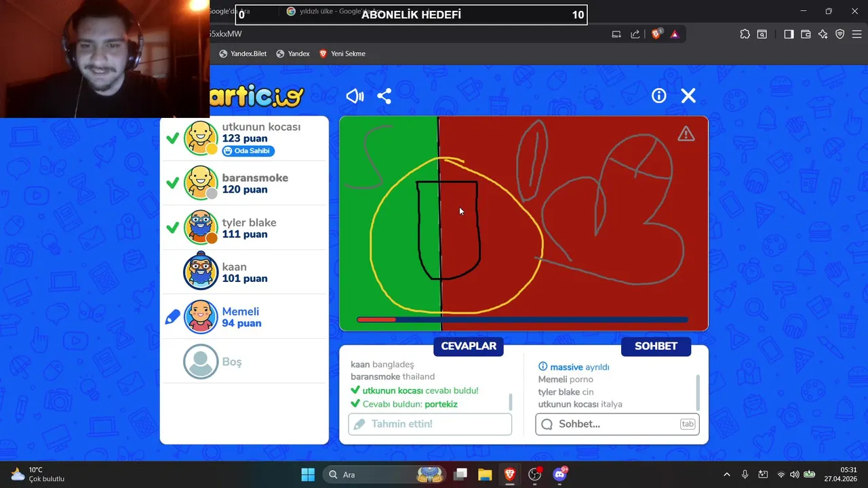Open the volume tray icon
The height and width of the screenshot is (488, 868).
pos(794,474)
